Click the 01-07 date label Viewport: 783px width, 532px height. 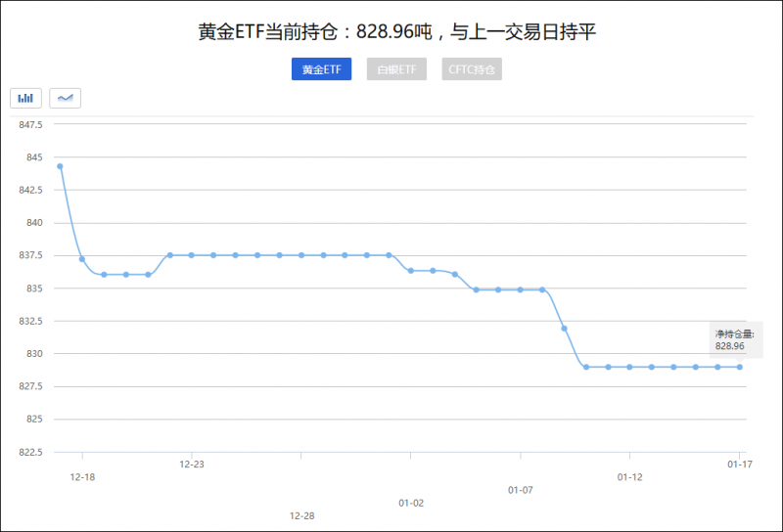[x=521, y=490]
